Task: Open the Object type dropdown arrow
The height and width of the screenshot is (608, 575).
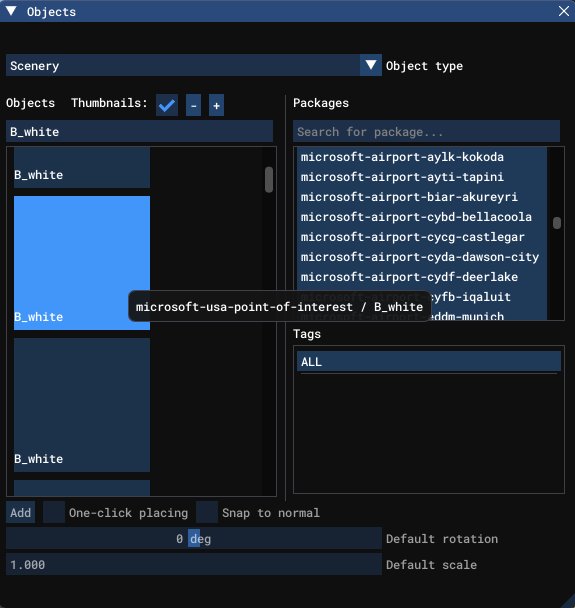Action: click(x=371, y=65)
